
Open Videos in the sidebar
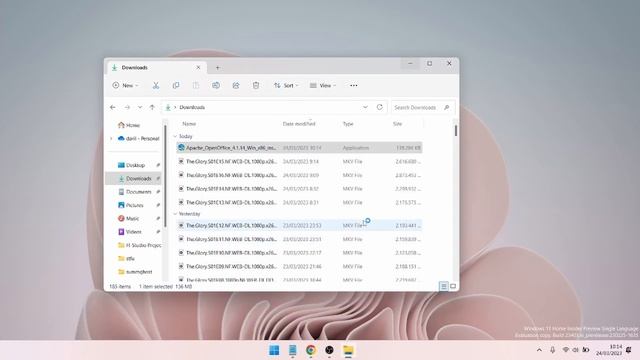(133, 232)
